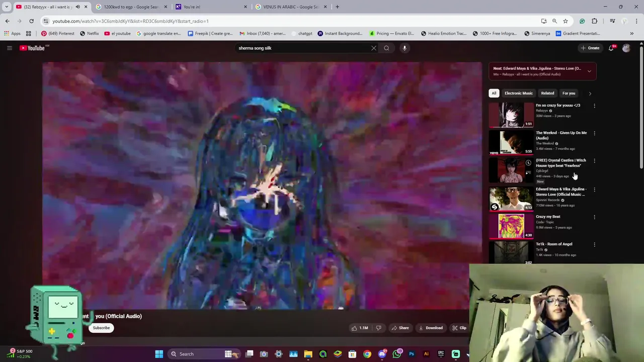Viewport: 644px width, 362px height.
Task: Click the Create button
Action: (590, 48)
